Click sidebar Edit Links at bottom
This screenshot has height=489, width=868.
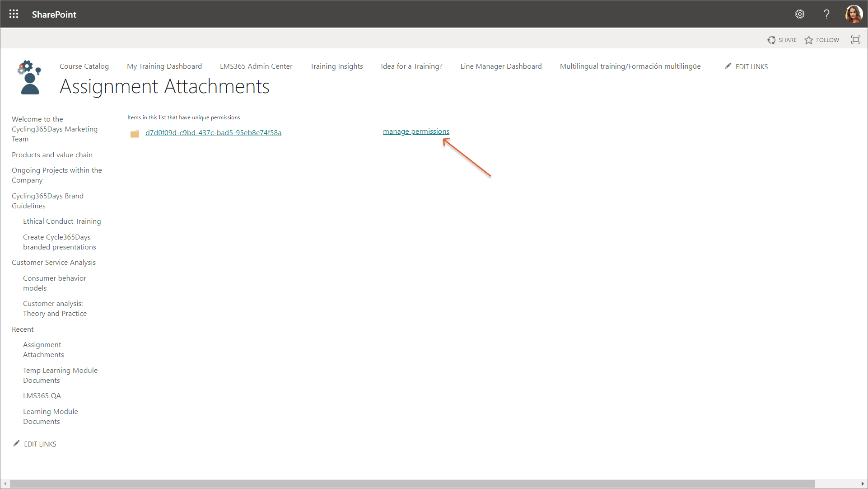pyautogui.click(x=40, y=444)
